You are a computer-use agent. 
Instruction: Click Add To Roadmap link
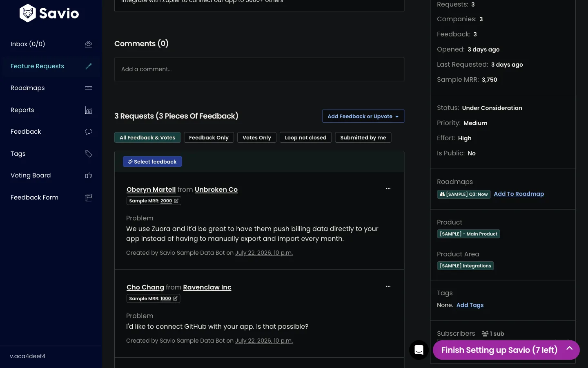tap(519, 194)
